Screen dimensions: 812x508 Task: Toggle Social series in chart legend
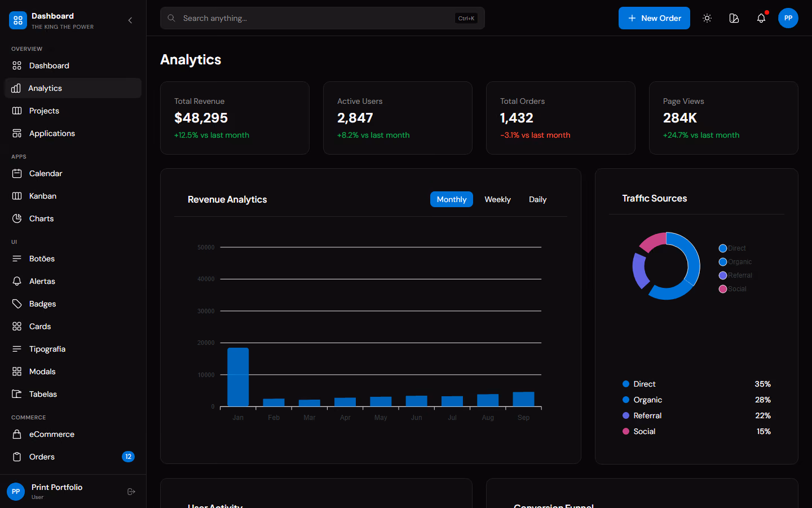point(732,289)
